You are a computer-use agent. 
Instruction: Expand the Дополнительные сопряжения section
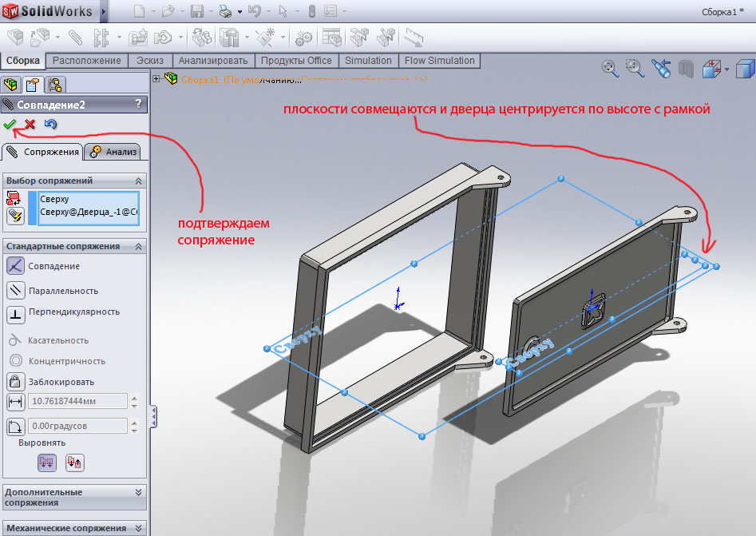click(x=138, y=493)
